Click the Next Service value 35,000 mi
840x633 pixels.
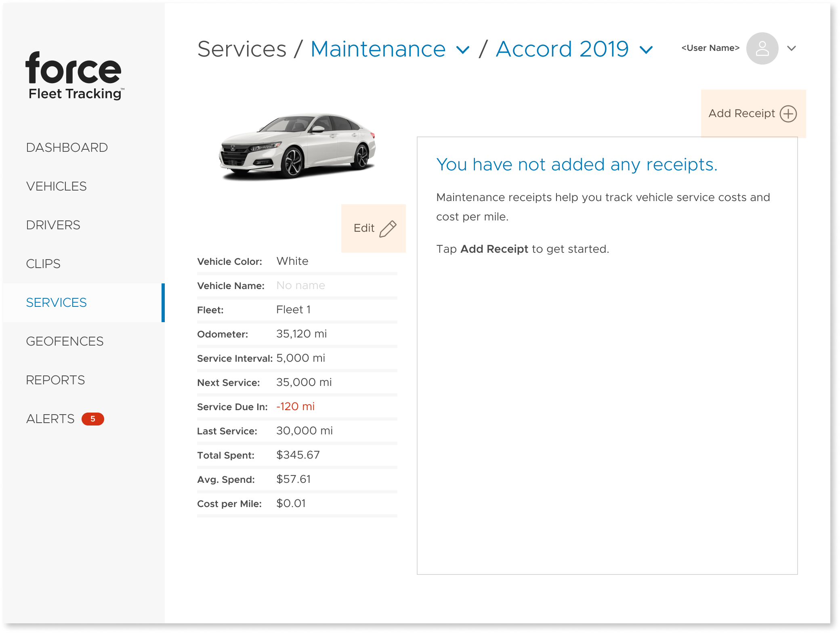(304, 382)
